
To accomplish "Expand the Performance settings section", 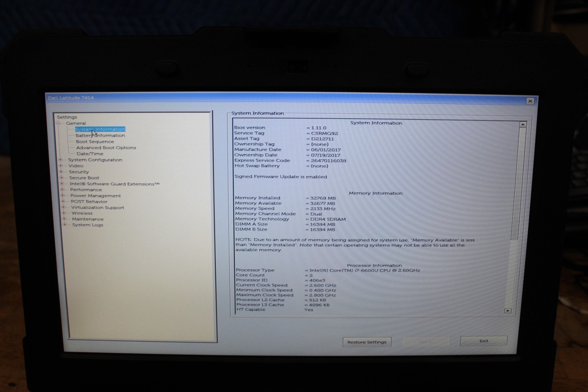I will [62, 189].
